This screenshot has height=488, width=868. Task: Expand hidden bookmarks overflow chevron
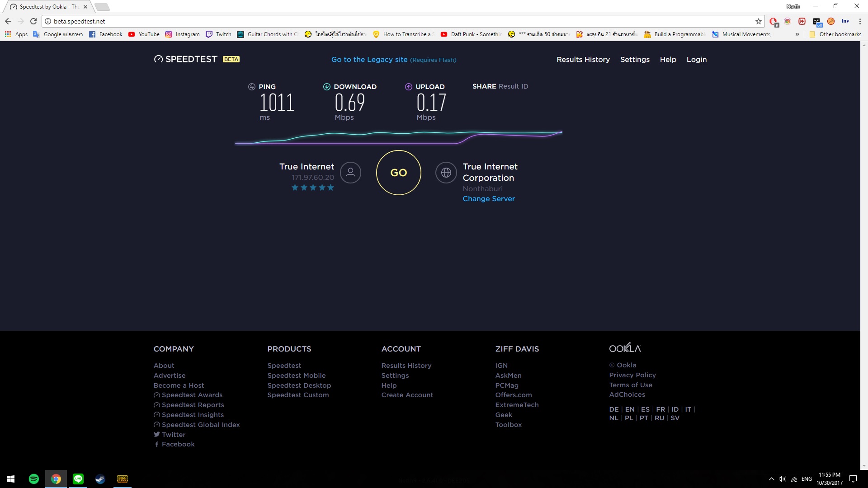(x=797, y=34)
